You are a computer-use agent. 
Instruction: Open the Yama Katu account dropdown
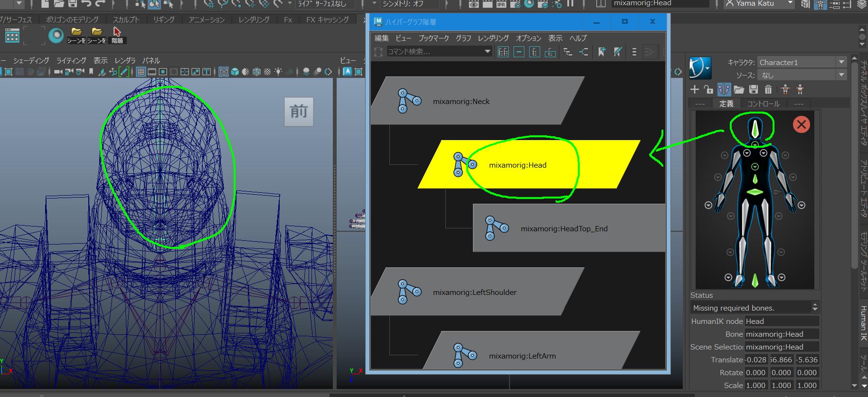tap(759, 3)
